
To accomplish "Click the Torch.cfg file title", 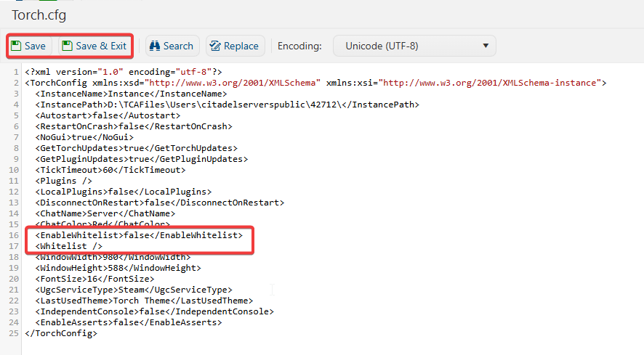I will (x=39, y=15).
